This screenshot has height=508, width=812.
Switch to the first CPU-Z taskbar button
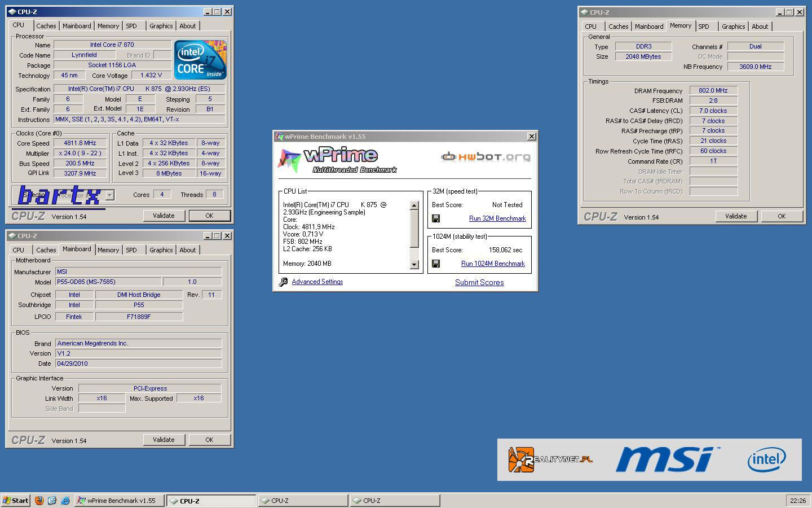pos(211,501)
